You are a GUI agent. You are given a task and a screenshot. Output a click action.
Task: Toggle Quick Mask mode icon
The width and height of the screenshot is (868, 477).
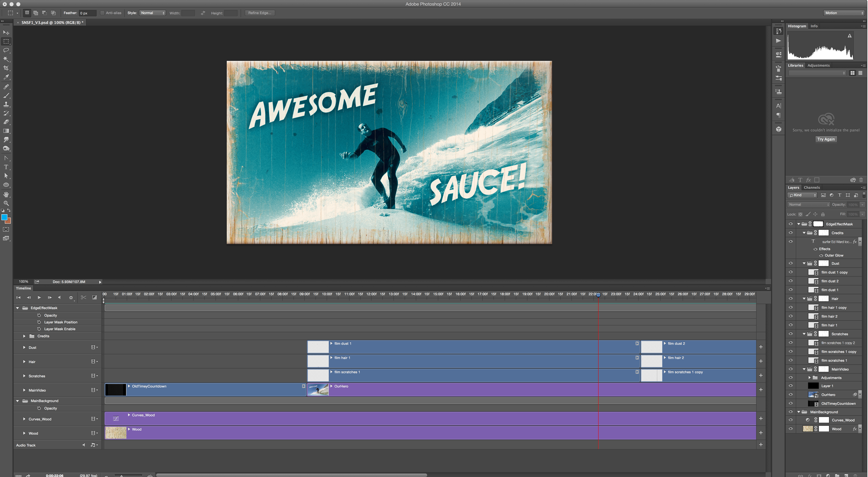coord(6,229)
